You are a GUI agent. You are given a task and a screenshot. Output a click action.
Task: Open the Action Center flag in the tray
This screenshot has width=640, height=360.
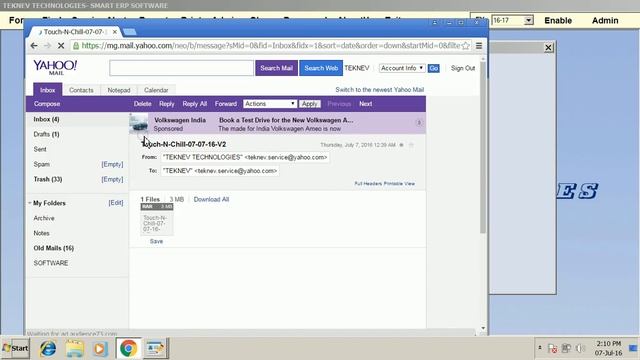[x=552, y=349]
